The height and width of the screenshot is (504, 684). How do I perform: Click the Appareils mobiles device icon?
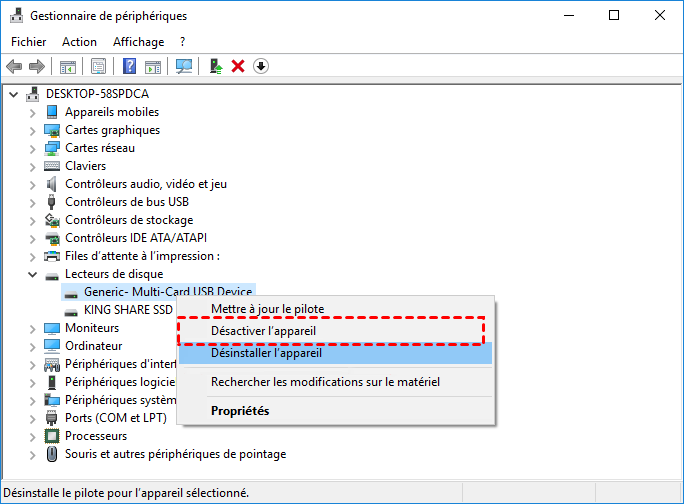point(52,112)
